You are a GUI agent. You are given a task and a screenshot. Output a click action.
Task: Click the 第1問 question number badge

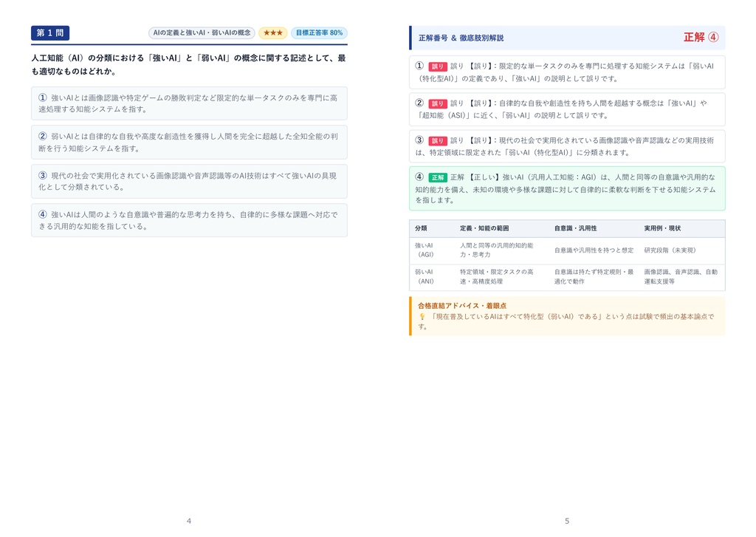tap(50, 33)
